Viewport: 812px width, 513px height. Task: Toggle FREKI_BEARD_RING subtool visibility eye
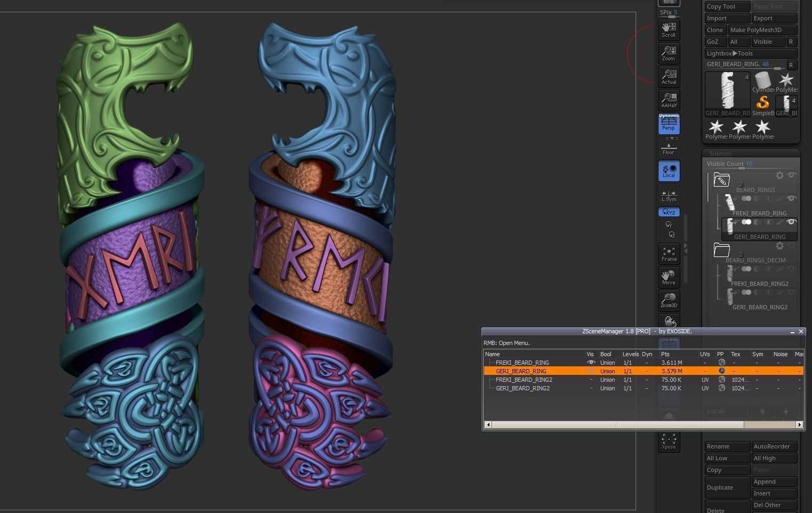pyautogui.click(x=792, y=198)
